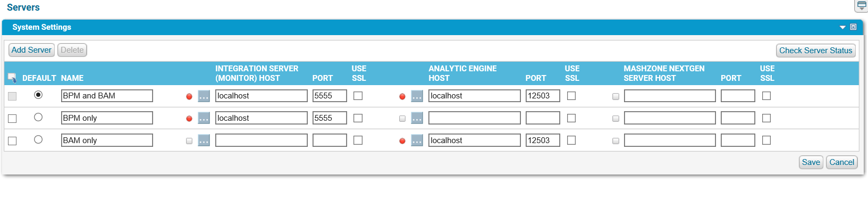This screenshot has width=868, height=216.
Task: Edit Integration Server host for BPM only
Action: point(262,118)
